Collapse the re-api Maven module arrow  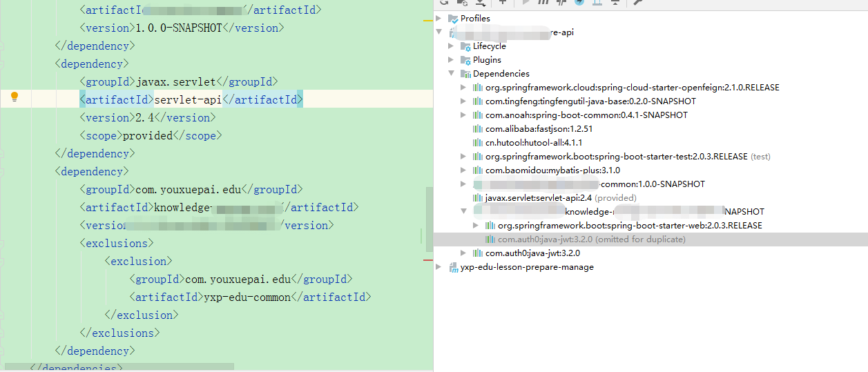click(x=439, y=32)
